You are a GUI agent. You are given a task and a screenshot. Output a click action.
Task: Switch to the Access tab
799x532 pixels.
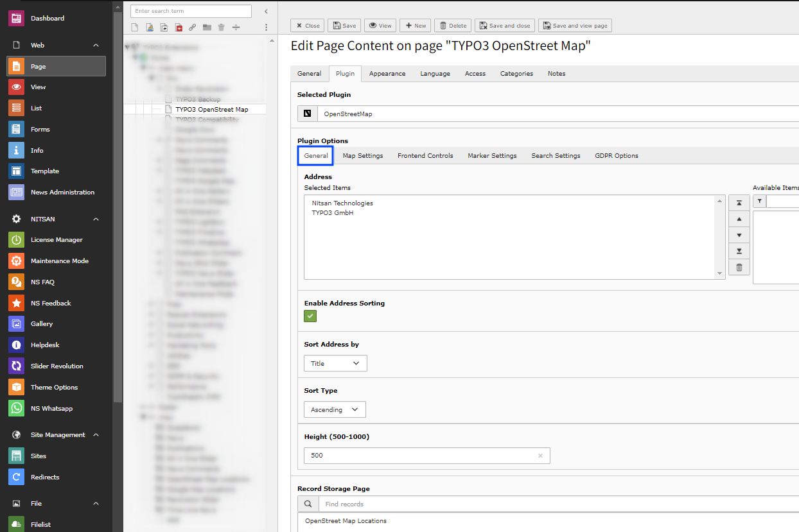click(x=475, y=74)
